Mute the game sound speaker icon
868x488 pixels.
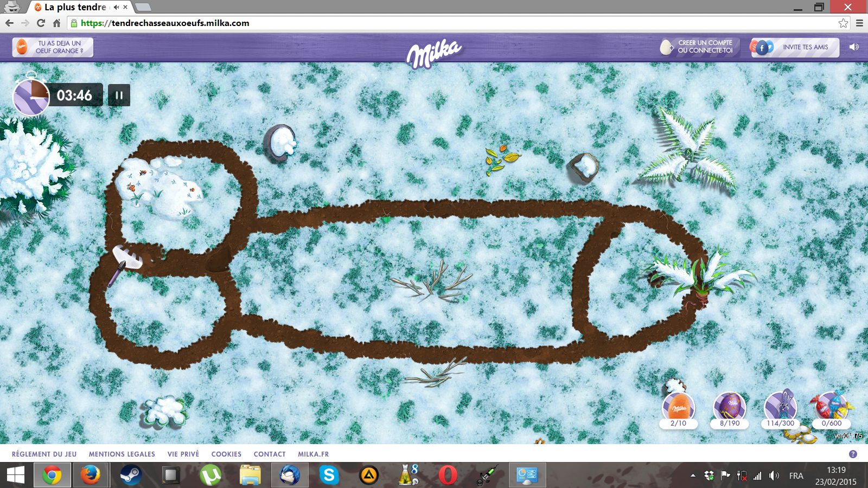[854, 47]
